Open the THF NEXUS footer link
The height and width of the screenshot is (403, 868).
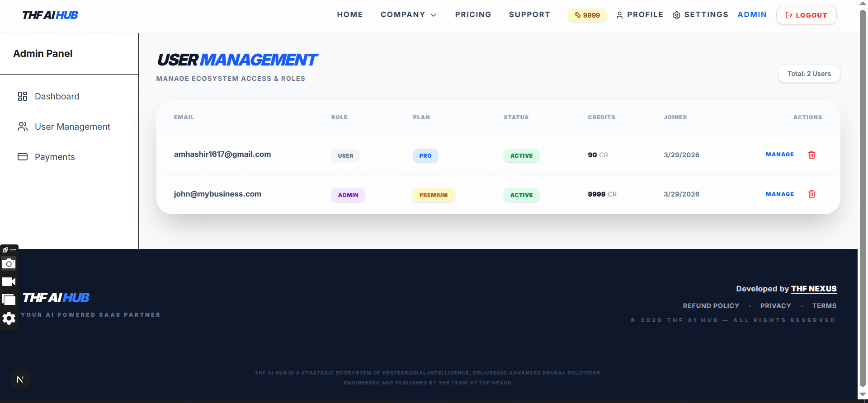(814, 289)
